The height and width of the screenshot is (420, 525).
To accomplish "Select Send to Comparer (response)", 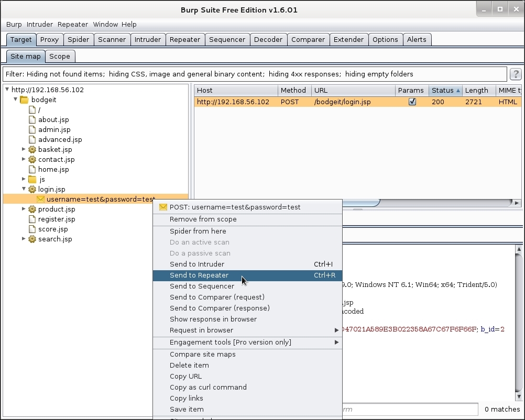I will click(247, 308).
